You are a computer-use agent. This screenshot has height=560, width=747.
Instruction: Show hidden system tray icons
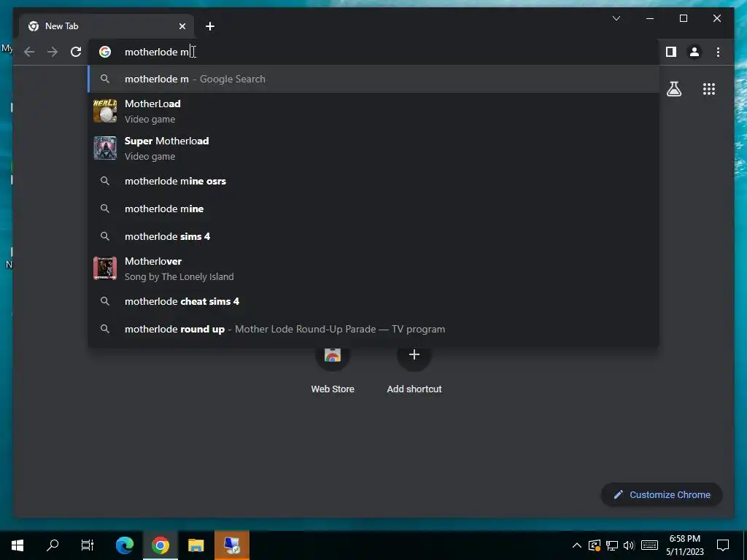pyautogui.click(x=576, y=545)
